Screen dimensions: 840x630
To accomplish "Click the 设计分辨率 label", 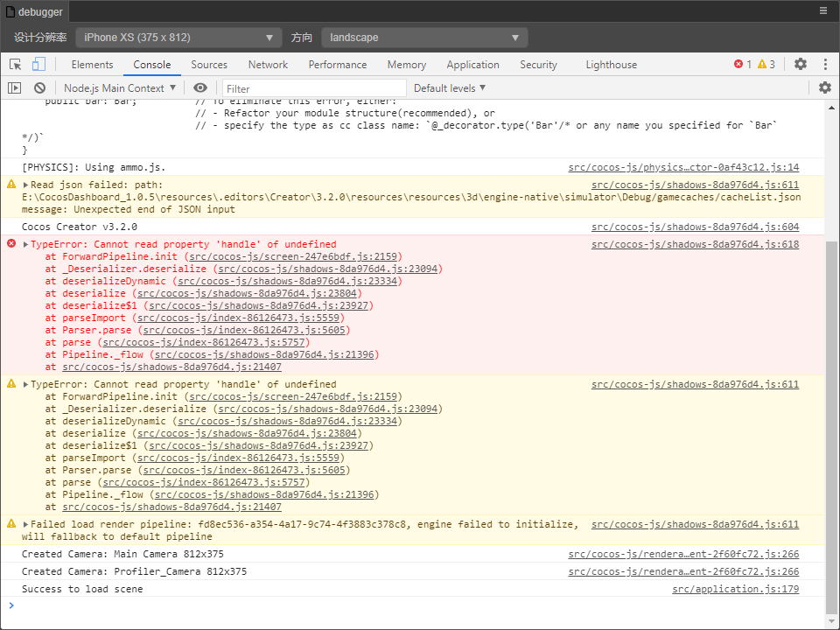I will point(40,38).
